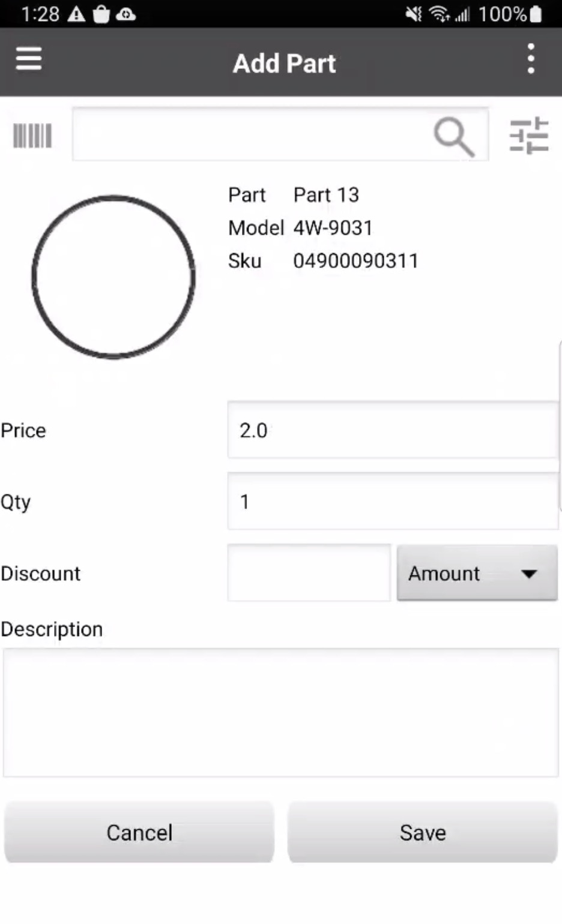Tap the shopping bag notification icon
Viewport: 562px width, 924px height.
click(101, 14)
